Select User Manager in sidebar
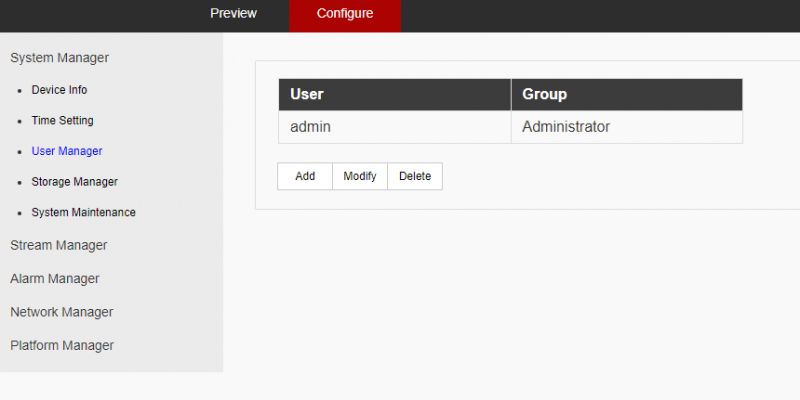800x400 pixels. 67,151
